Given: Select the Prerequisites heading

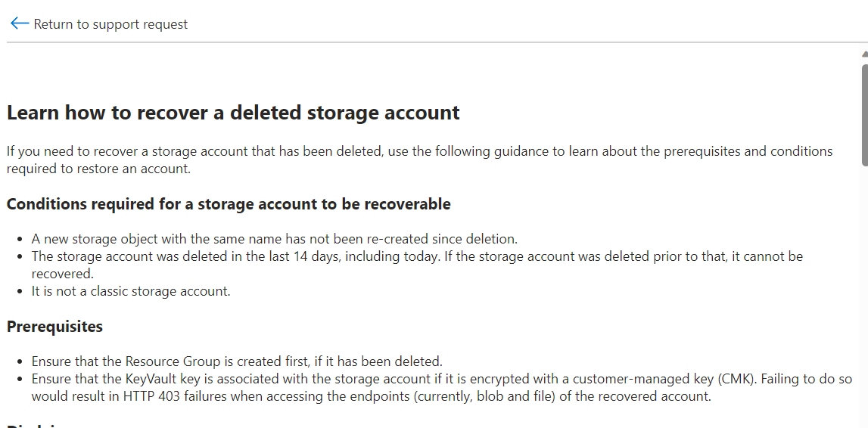Looking at the screenshot, I should [x=54, y=326].
